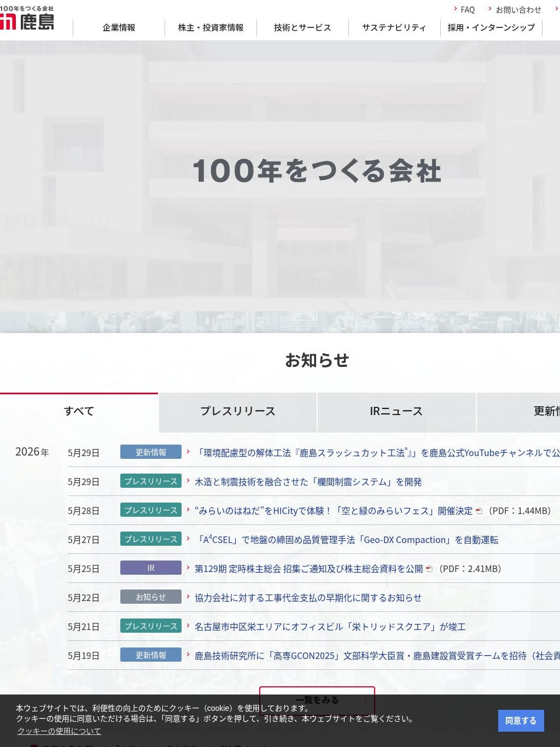Open the 高専GCON2025 update news
This screenshot has height=747, width=560.
coord(377,656)
